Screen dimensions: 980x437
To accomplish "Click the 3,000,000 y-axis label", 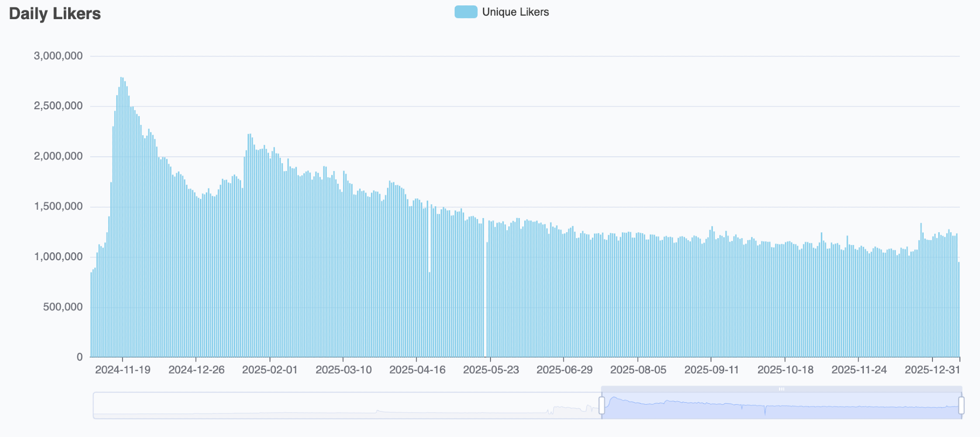I will click(58, 56).
